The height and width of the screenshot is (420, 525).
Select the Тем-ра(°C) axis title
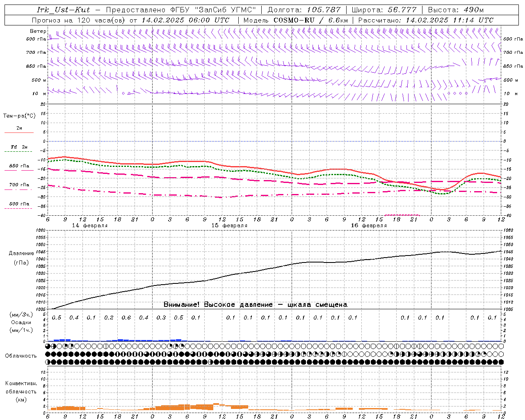(x=19, y=116)
